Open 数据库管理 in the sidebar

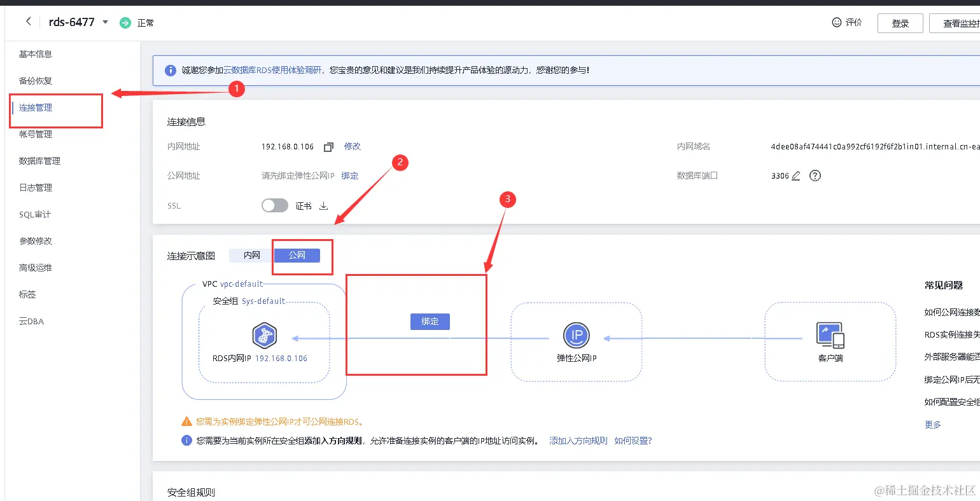click(39, 161)
